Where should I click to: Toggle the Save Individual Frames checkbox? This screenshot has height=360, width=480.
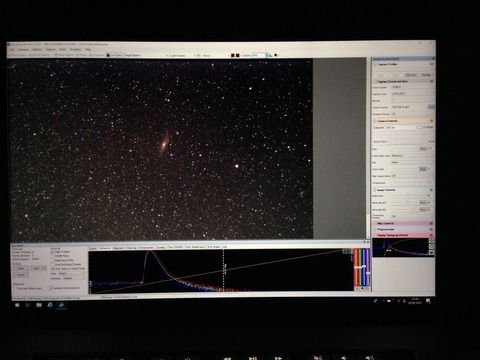coord(52,264)
